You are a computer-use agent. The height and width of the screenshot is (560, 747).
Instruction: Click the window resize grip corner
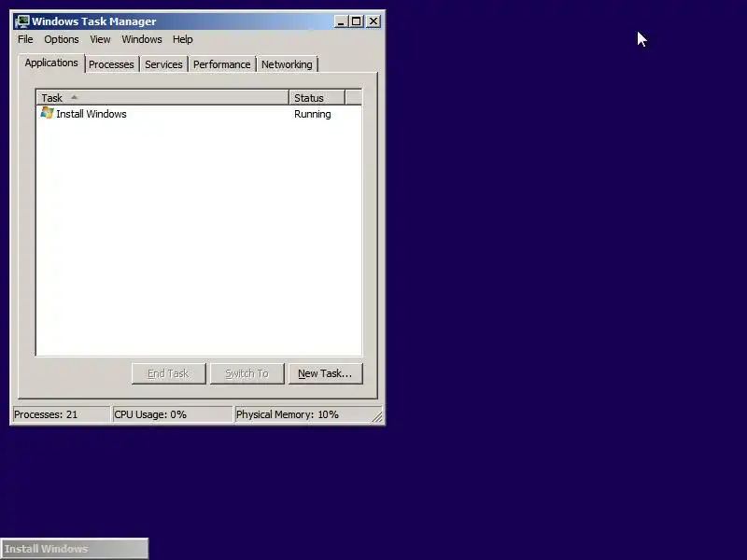[377, 417]
